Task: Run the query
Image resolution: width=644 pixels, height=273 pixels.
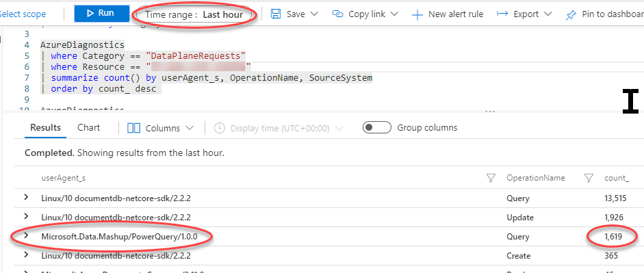Action: [x=102, y=14]
